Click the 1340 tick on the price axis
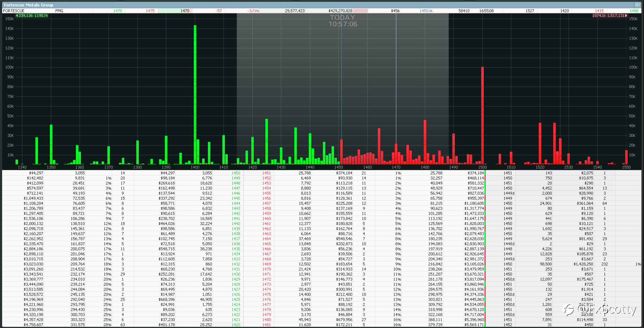Image resolution: width=644 pixels, height=328 pixels. (x=22, y=167)
